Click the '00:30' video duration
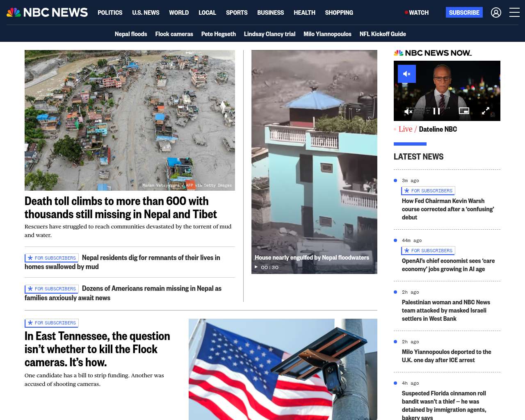The image size is (525, 420). [x=269, y=267]
